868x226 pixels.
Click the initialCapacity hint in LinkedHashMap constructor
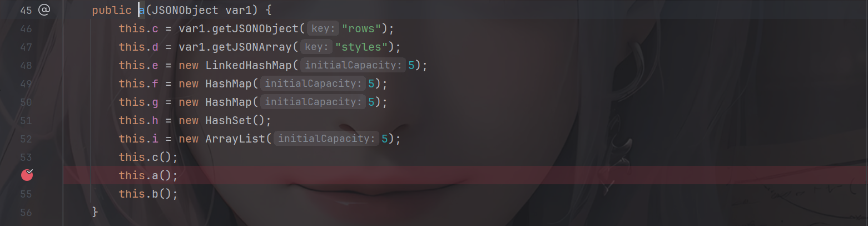(353, 65)
